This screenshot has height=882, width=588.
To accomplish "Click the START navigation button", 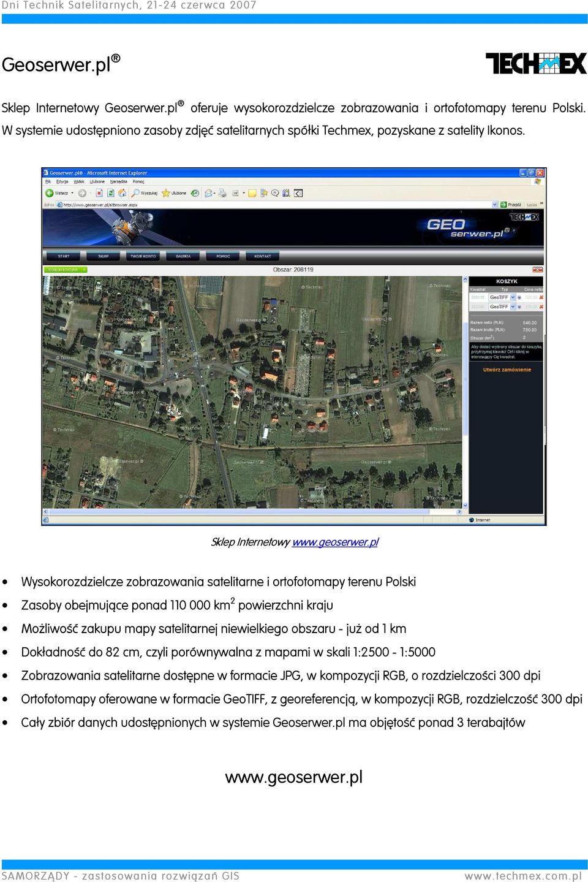I will [64, 256].
